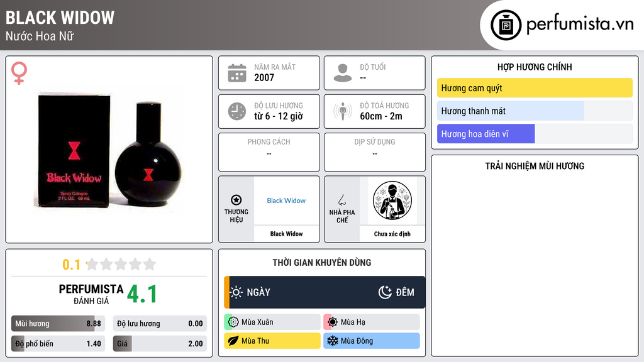Click the Độ lưu hương 0.00 score bar
Screen dimensions: 644x362
pos(160,324)
